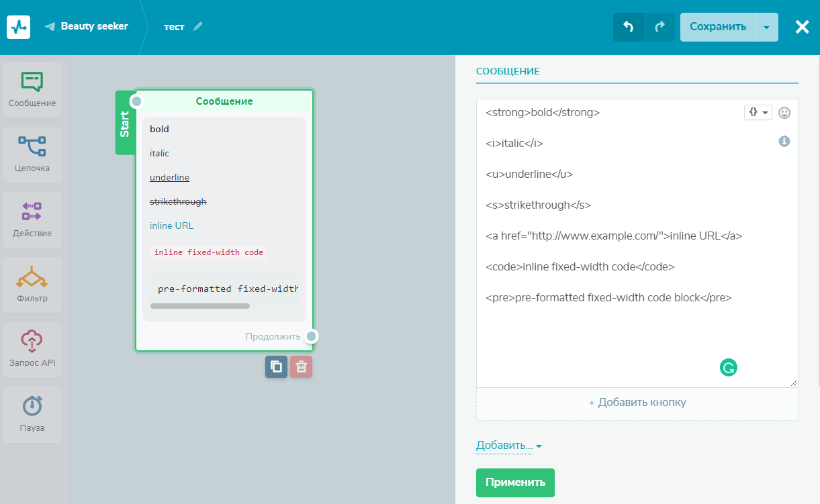820x504 pixels.
Task: Click the Применить button
Action: [x=515, y=483]
